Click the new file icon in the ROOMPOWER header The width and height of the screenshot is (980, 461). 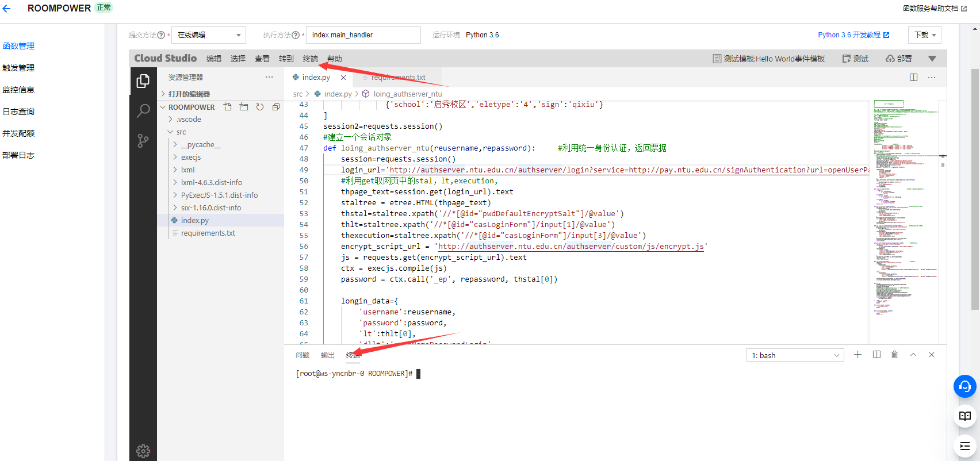coord(228,107)
